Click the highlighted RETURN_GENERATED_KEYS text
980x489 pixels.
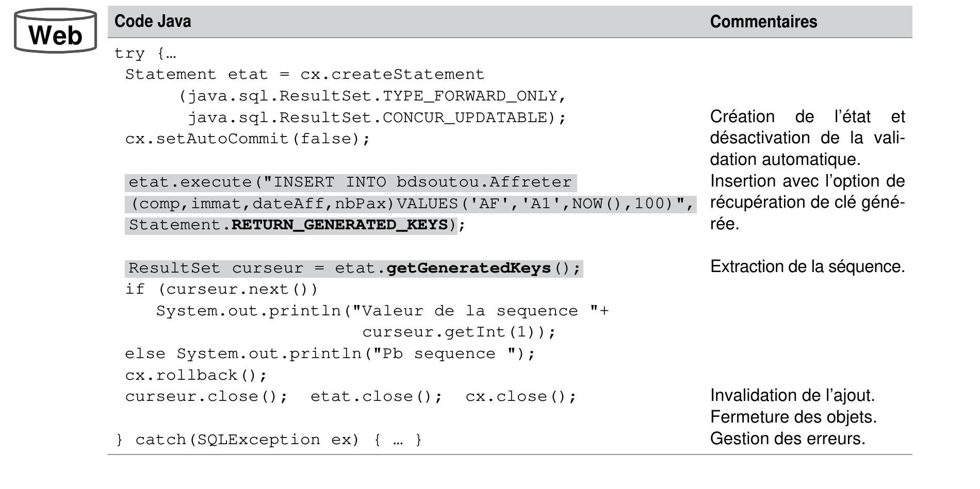click(x=340, y=225)
